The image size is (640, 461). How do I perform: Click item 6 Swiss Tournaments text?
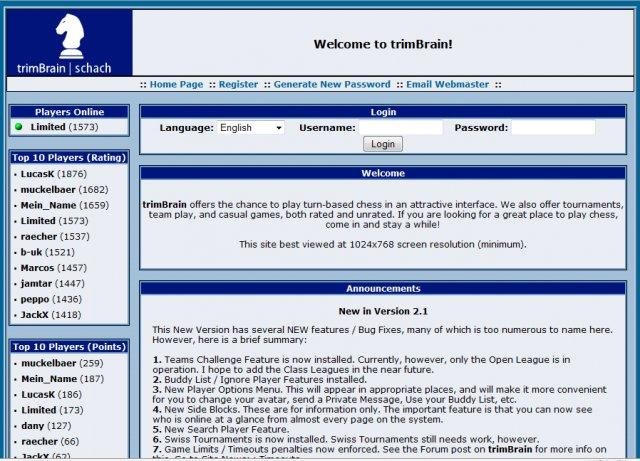point(346,439)
